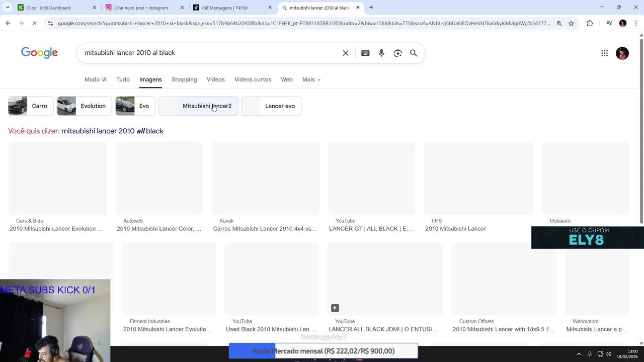
Task: Filter images by Lancer evo chip
Action: pos(271,106)
